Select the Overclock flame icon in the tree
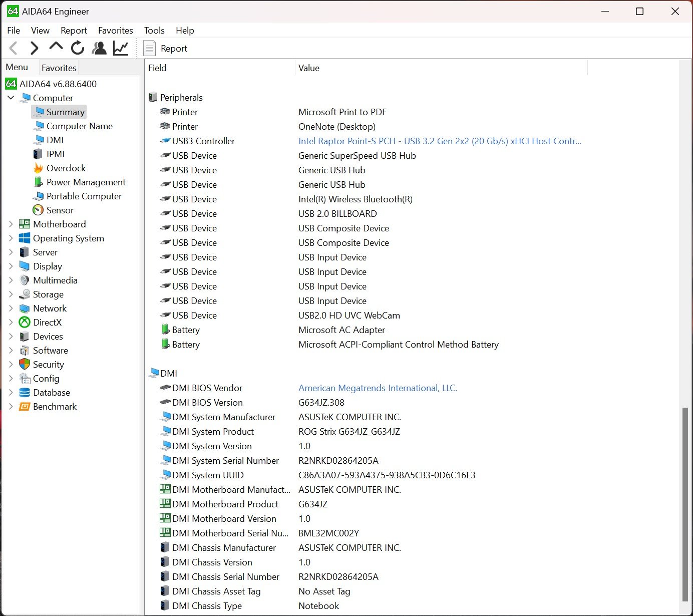The height and width of the screenshot is (616, 693). click(x=38, y=168)
